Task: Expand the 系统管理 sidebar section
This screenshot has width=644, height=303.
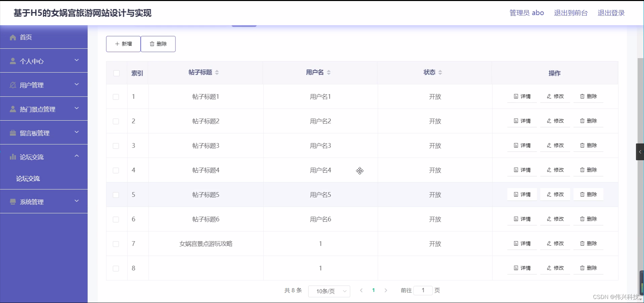Action: tap(76, 201)
